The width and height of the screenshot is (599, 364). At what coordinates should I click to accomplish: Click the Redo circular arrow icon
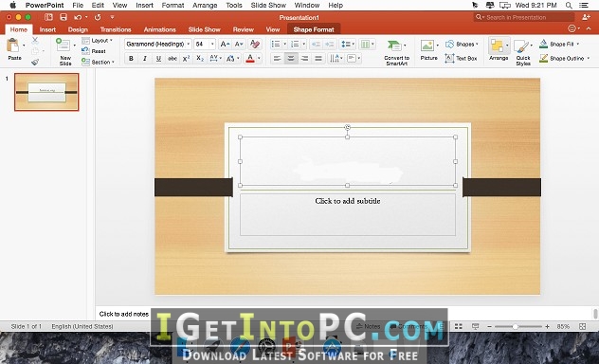point(98,17)
